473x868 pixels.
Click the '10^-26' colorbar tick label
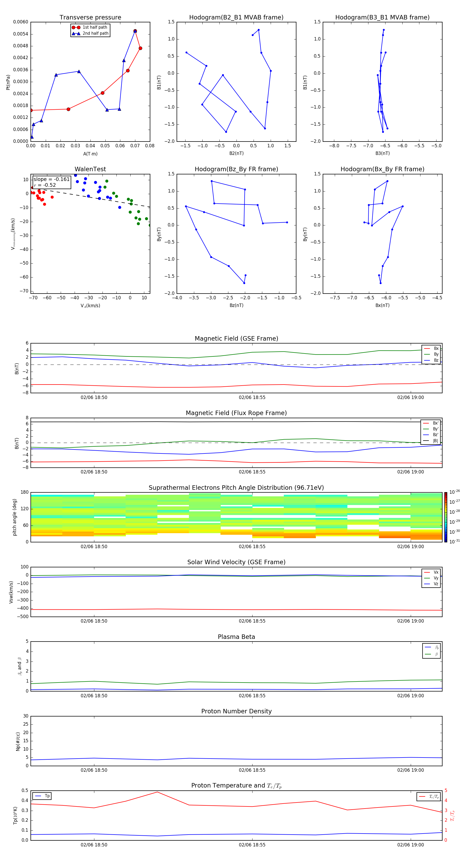455,492
